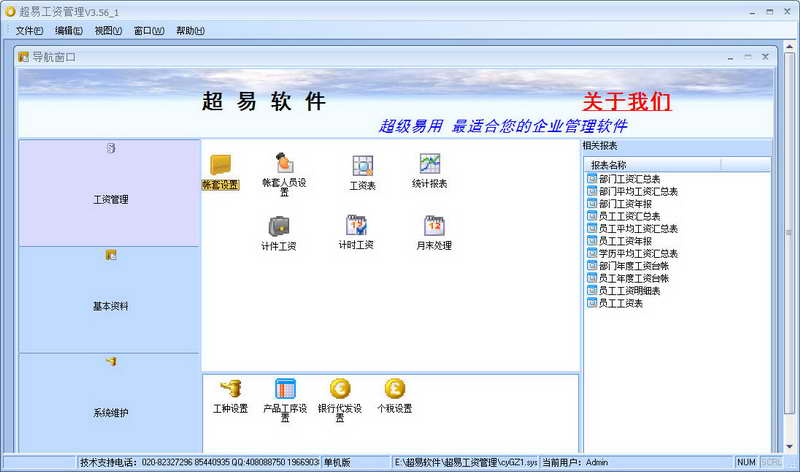Click the database path status entry
The image size is (800, 472).
pyautogui.click(x=465, y=462)
